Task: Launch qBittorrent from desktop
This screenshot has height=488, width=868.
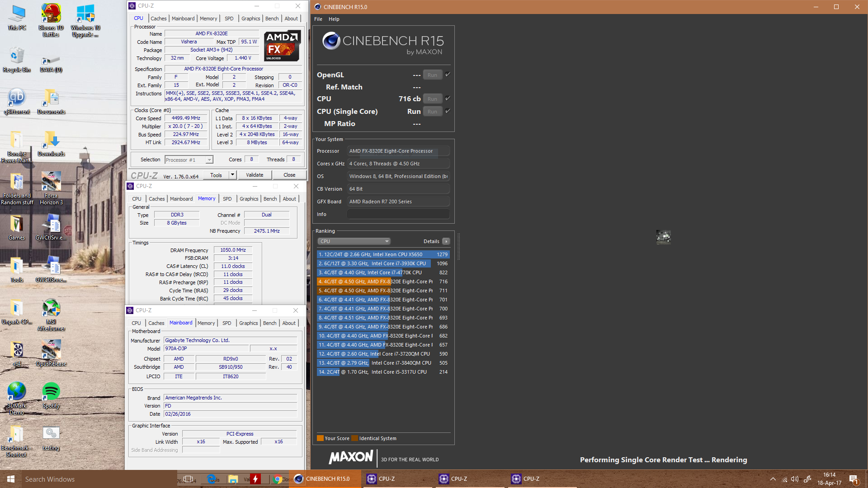Action: point(17,101)
